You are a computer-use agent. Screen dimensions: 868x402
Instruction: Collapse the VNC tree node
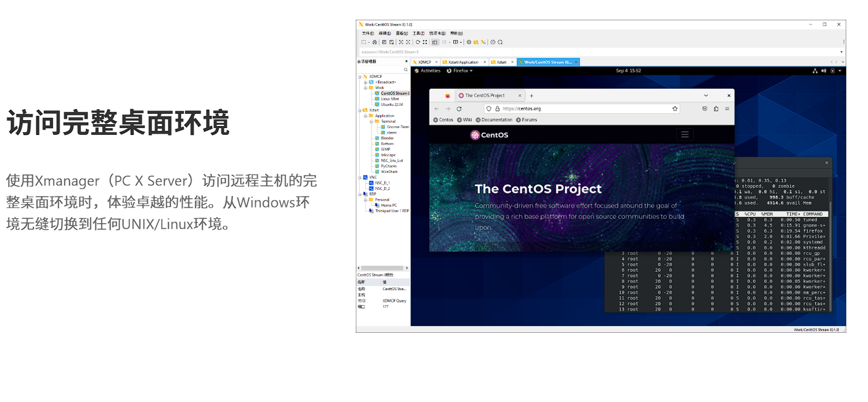[x=359, y=177]
